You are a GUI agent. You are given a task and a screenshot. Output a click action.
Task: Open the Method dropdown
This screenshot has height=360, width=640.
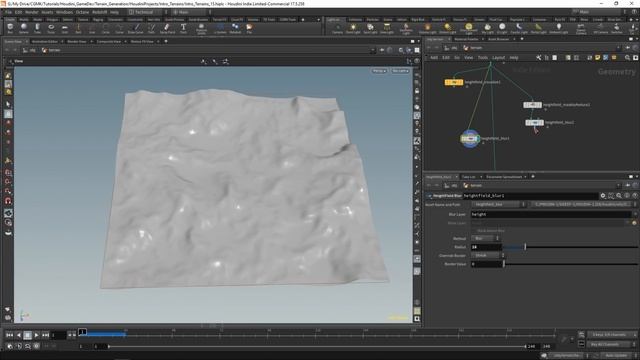click(485, 238)
